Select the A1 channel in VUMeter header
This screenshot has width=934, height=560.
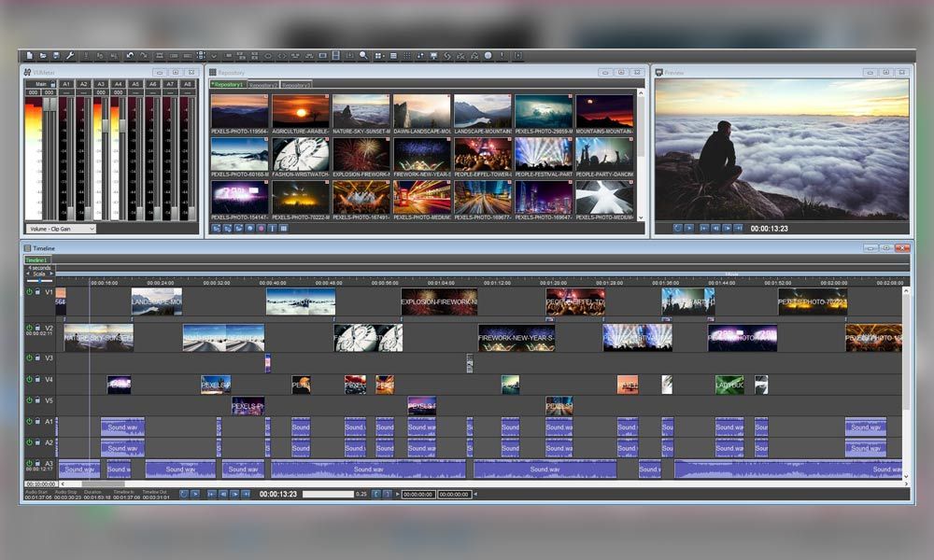click(x=66, y=84)
